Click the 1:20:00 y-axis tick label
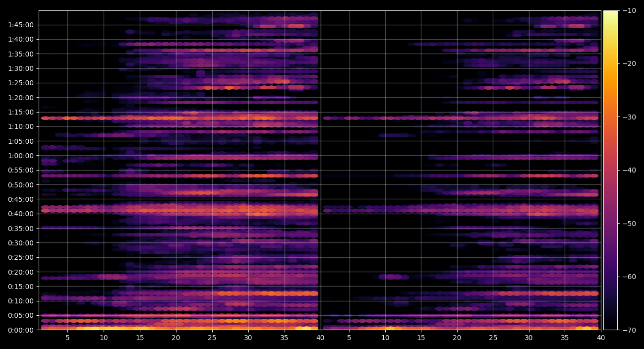This screenshot has height=349, width=644. [x=21, y=98]
